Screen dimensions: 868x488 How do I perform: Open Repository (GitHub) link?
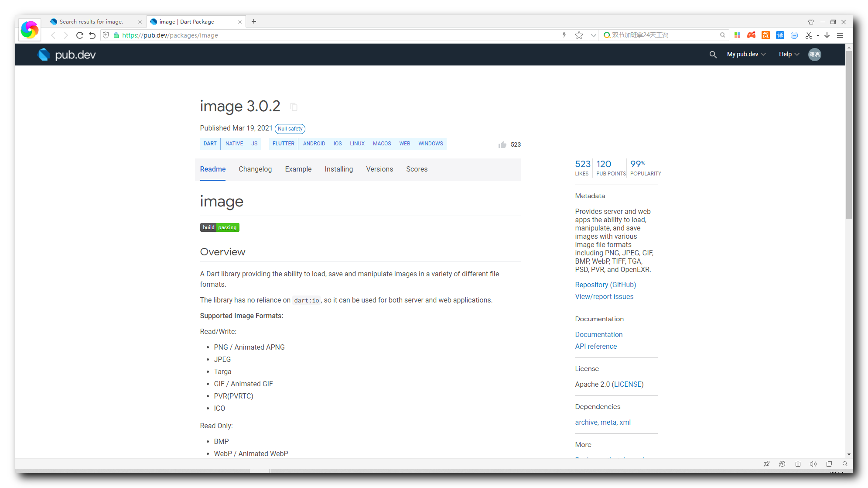click(x=605, y=285)
